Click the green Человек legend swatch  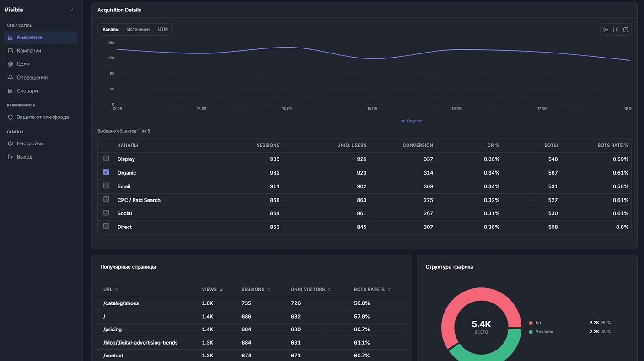531,332
